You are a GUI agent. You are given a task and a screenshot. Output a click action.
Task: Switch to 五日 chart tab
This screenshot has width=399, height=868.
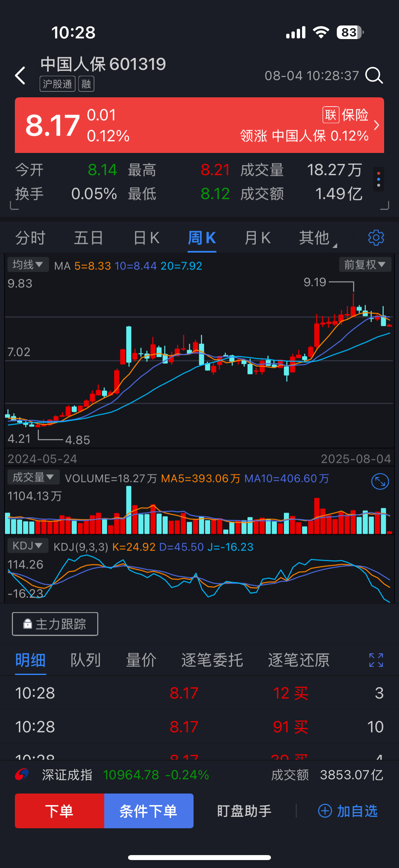pyautogui.click(x=89, y=238)
